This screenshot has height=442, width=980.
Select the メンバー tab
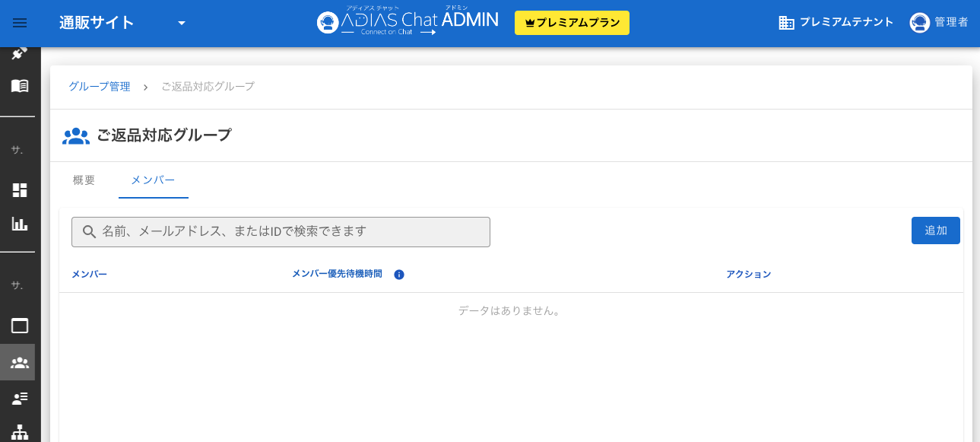tap(153, 180)
